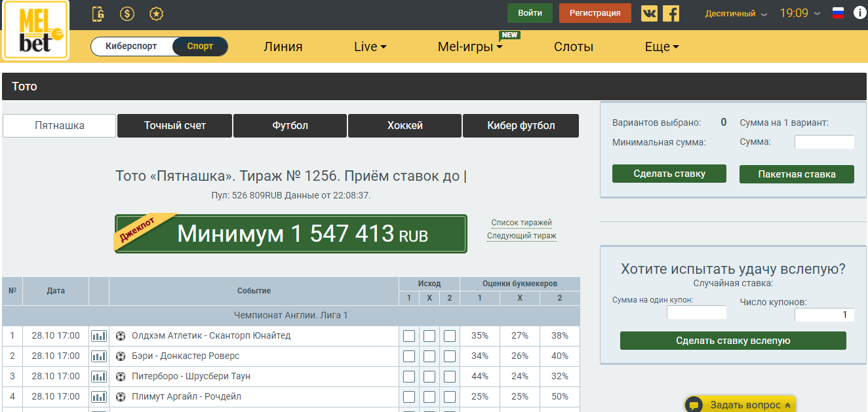
Task: Click the chat bubble icon of Задать вопрос
Action: [x=695, y=405]
